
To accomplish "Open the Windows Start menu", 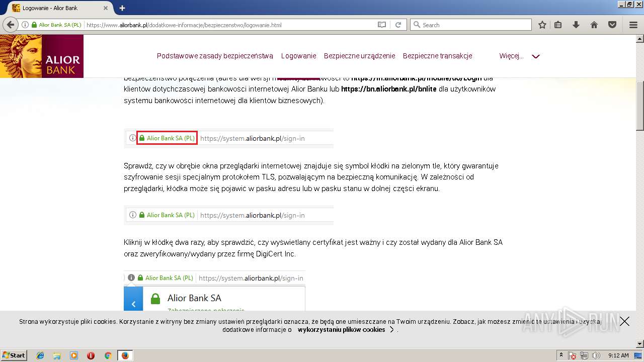I will pyautogui.click(x=14, y=355).
